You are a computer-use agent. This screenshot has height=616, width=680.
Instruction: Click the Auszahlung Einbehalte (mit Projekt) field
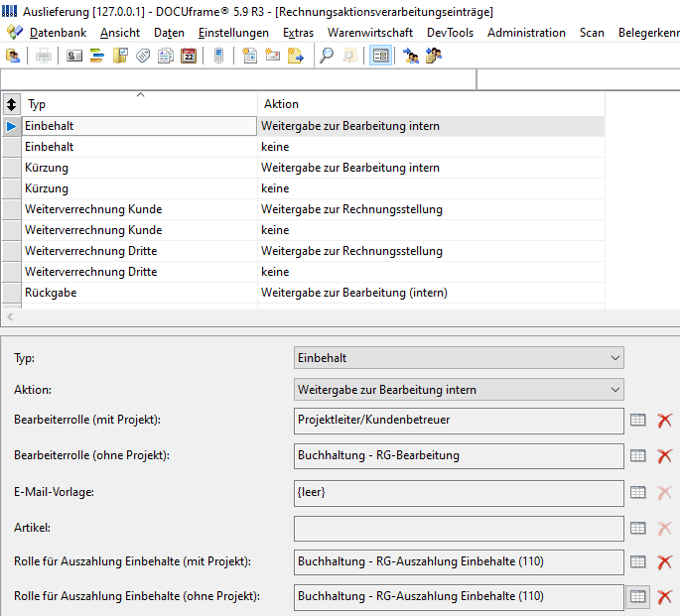pos(459,561)
